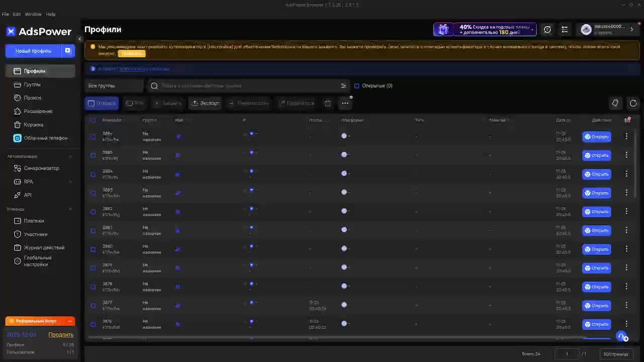The height and width of the screenshot is (362, 644).
Task: Select checkbox for profile 3882
Action: (x=93, y=212)
